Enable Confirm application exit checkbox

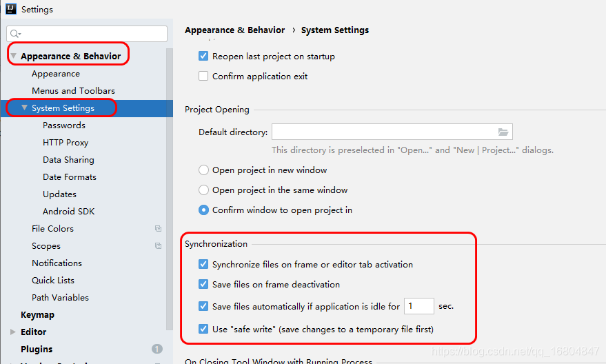click(203, 76)
